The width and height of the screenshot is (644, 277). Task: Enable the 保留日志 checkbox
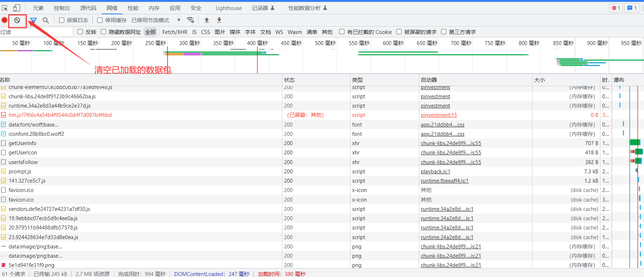coord(61,20)
